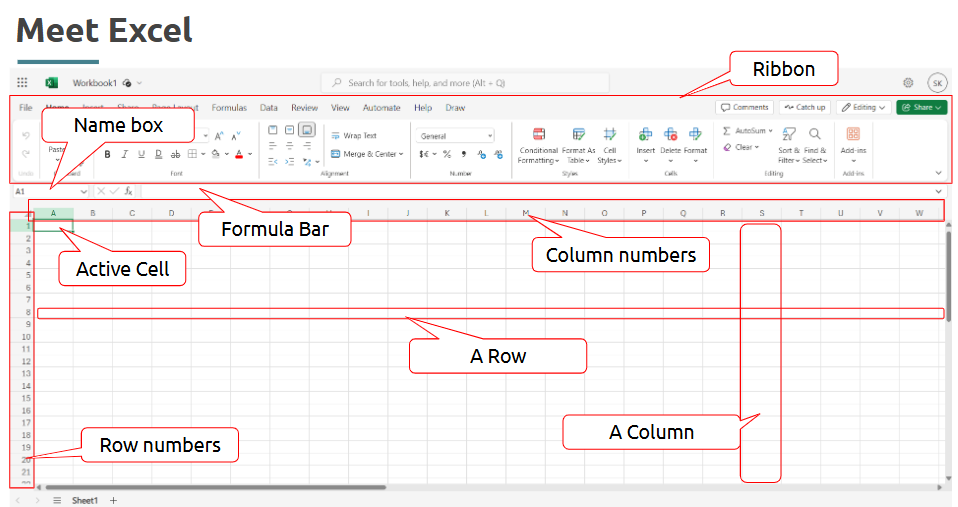Expand the formula bar chevron

pyautogui.click(x=938, y=191)
